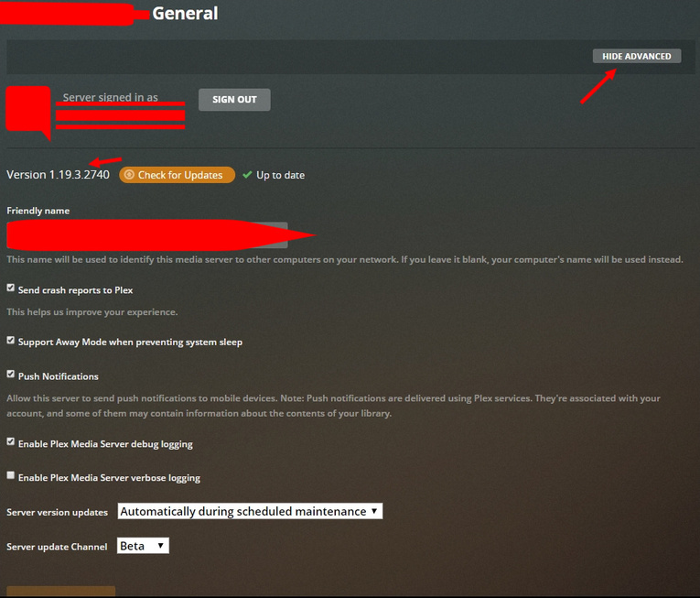
Task: Open Server version updates dropdown
Action: (250, 511)
